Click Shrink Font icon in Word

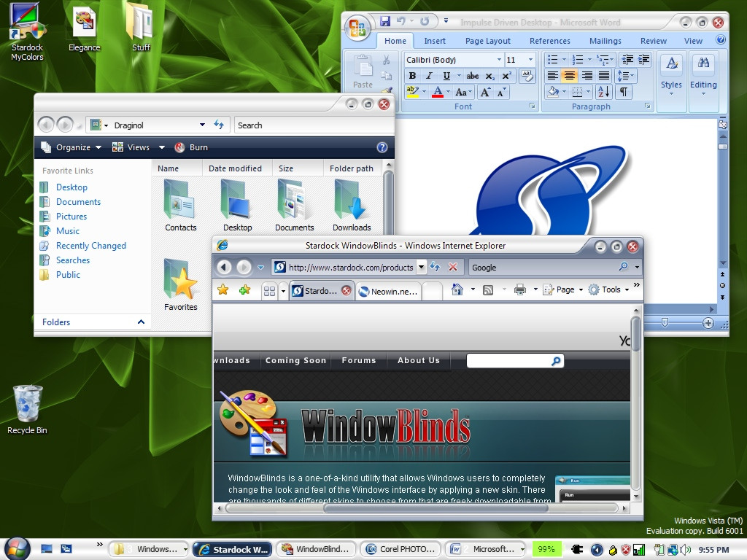pos(500,93)
